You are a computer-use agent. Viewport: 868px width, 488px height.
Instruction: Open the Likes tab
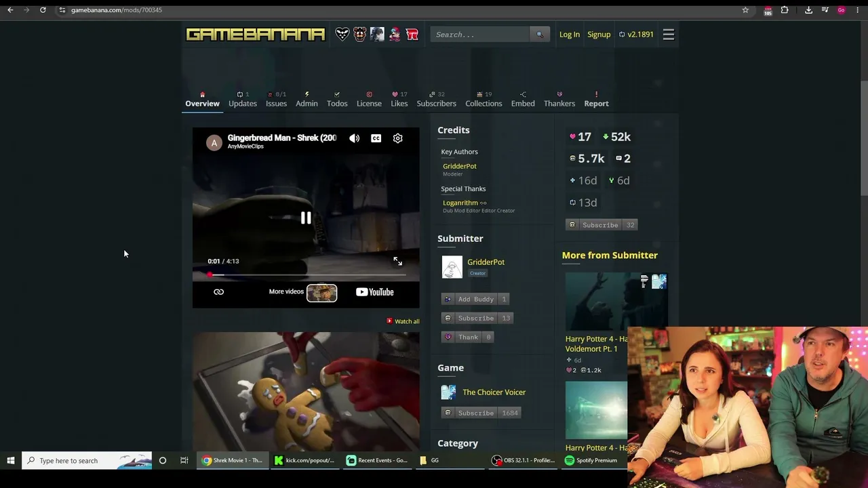tap(399, 100)
